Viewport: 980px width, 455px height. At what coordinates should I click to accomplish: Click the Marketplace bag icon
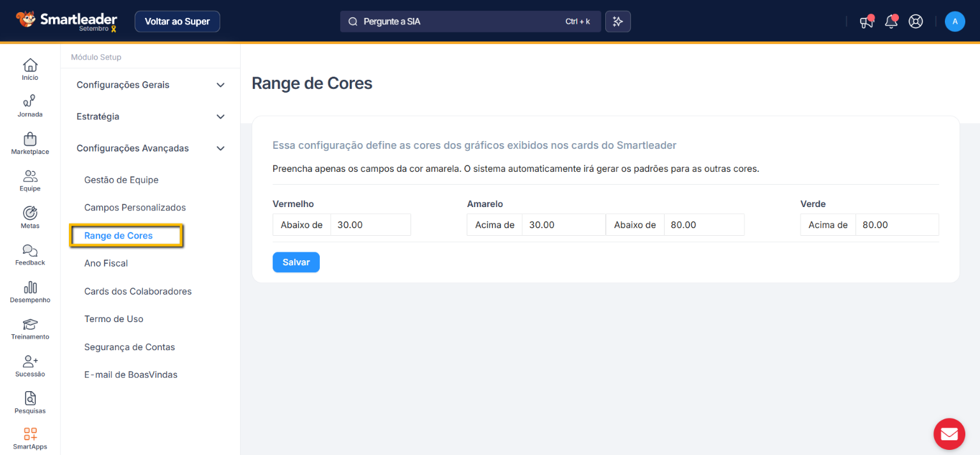coord(30,139)
